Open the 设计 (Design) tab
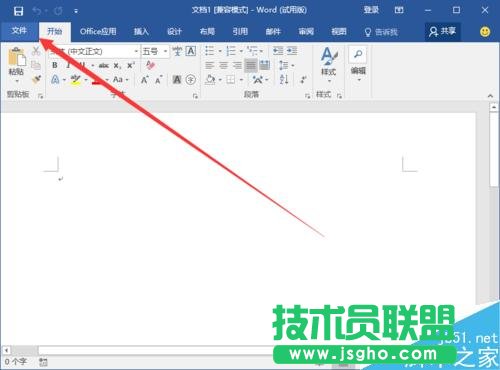The width and height of the screenshot is (500, 370). (174, 32)
